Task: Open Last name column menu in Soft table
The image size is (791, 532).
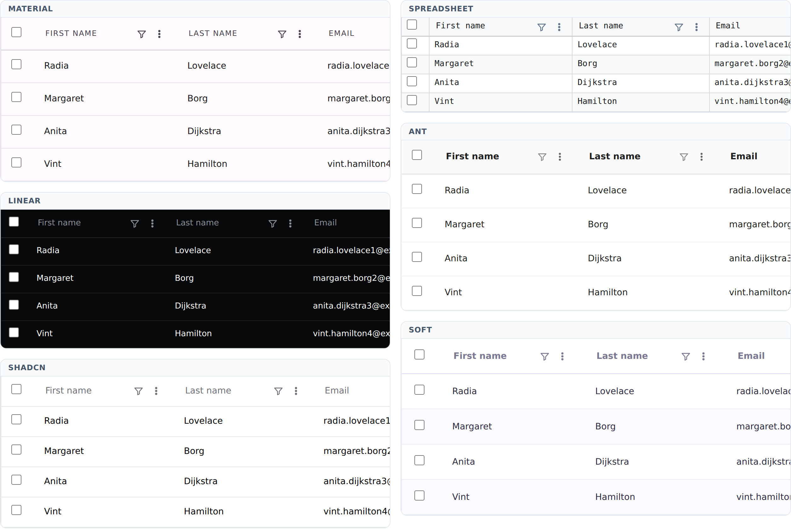Action: (x=703, y=357)
